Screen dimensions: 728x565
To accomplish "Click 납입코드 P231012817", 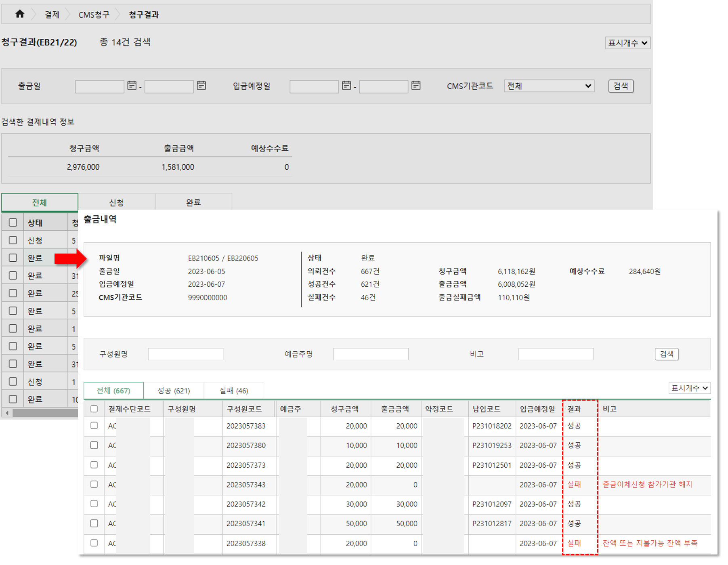I will coord(492,523).
